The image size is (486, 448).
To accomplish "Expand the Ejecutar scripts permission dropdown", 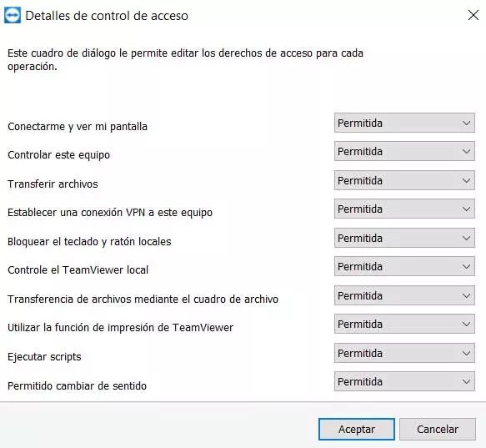I will (x=404, y=353).
